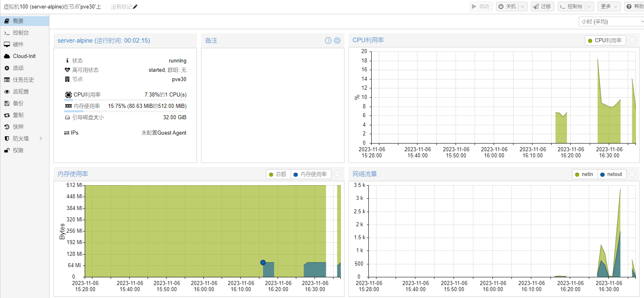644x298 pixels.
Task: Open the top 控制台 dropdown arrow
Action: click(x=589, y=6)
